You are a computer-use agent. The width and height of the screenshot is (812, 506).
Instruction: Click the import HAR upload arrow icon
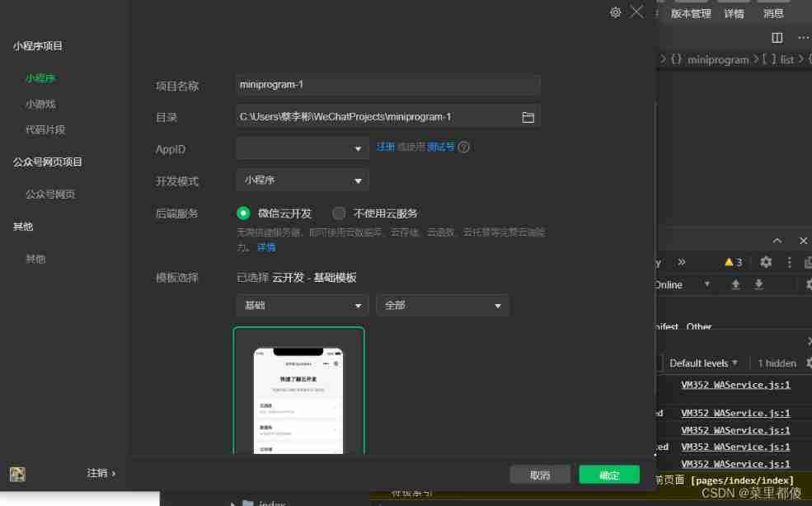[x=736, y=284]
